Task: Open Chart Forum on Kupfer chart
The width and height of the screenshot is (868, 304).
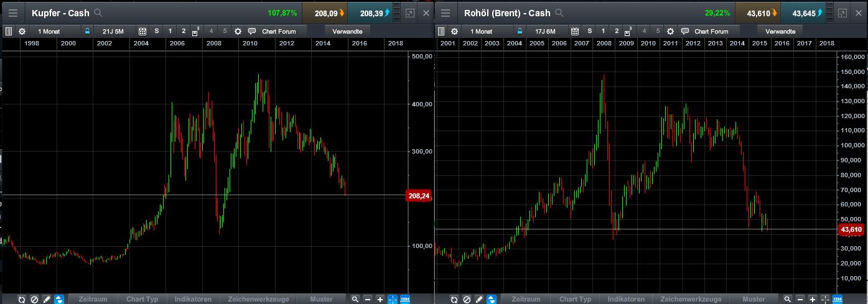Action: 276,31
